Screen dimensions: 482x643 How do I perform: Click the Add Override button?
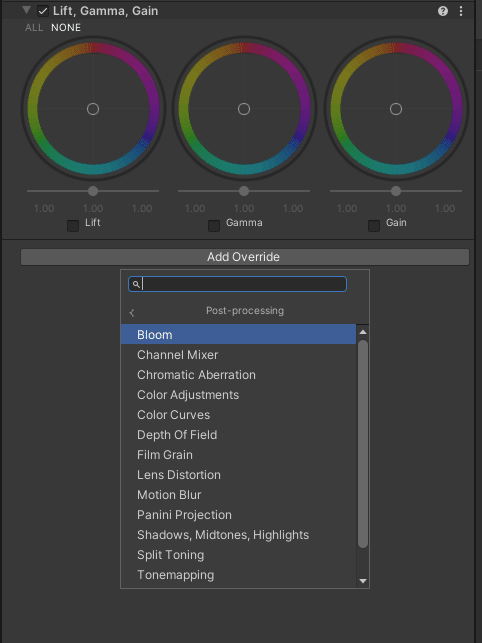[x=245, y=257]
